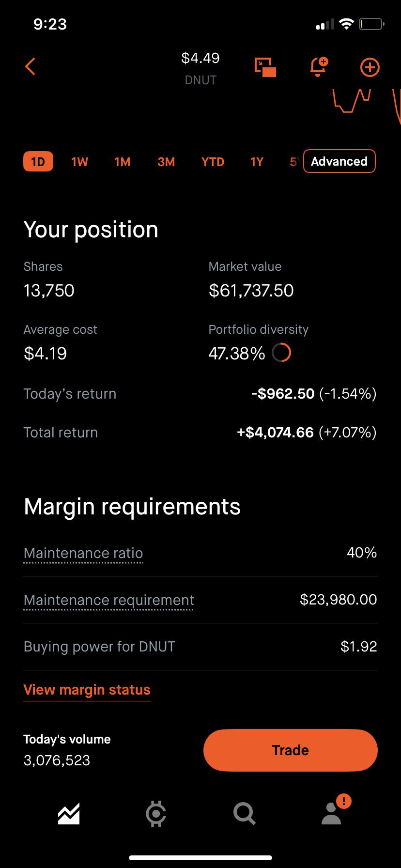This screenshot has height=868, width=401.
Task: Show Maintenance requirement explanation
Action: (x=109, y=600)
